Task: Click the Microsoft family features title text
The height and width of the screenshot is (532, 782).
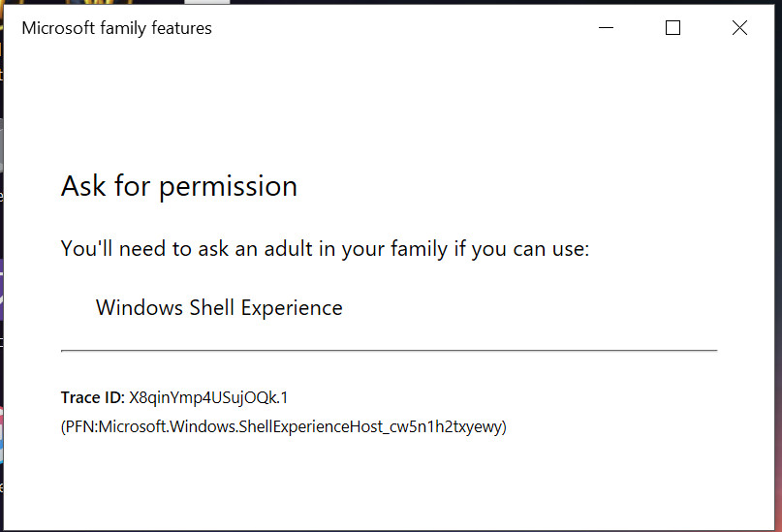Action: [116, 28]
